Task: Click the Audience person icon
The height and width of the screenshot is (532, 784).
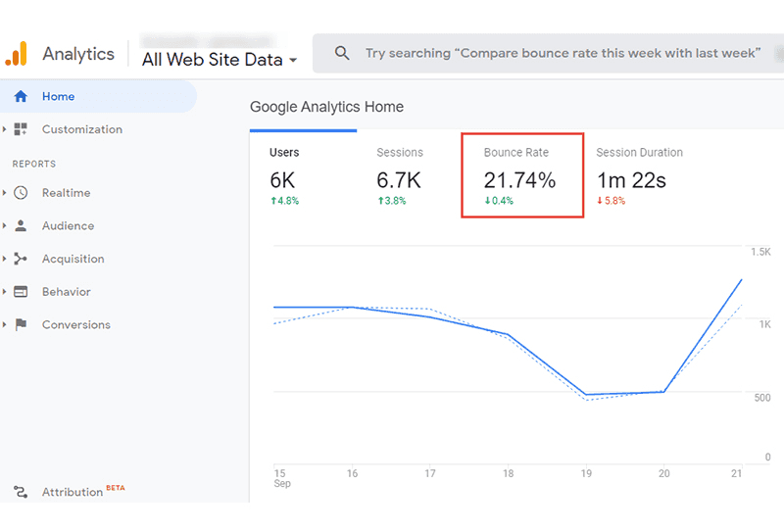Action: (x=21, y=226)
